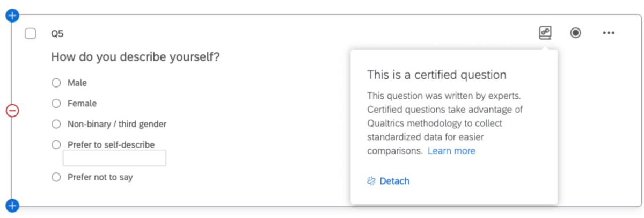This screenshot has height=218, width=644.
Task: Click the self-describe text entry box
Action: pyautogui.click(x=114, y=158)
